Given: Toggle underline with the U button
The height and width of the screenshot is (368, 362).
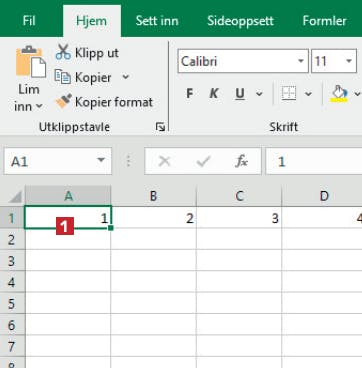Looking at the screenshot, I should [240, 94].
